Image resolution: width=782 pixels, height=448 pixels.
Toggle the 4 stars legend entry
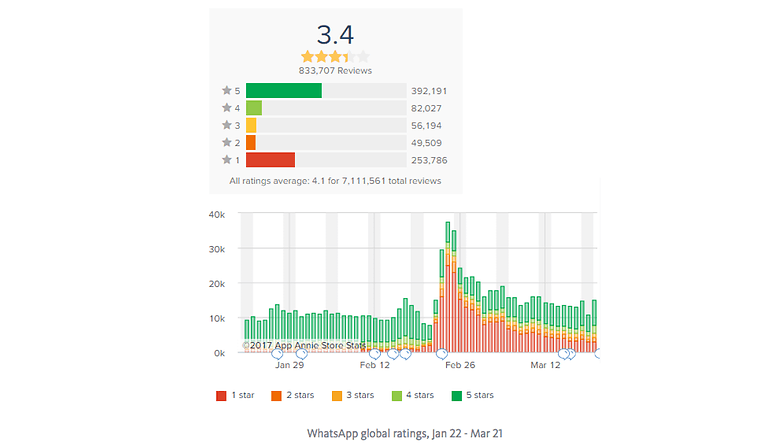(412, 395)
